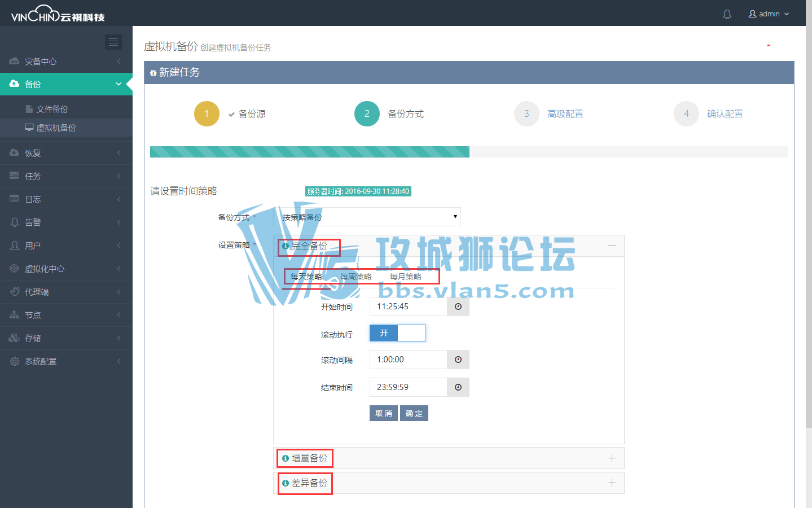Go to step 3 高级配置

click(x=549, y=114)
